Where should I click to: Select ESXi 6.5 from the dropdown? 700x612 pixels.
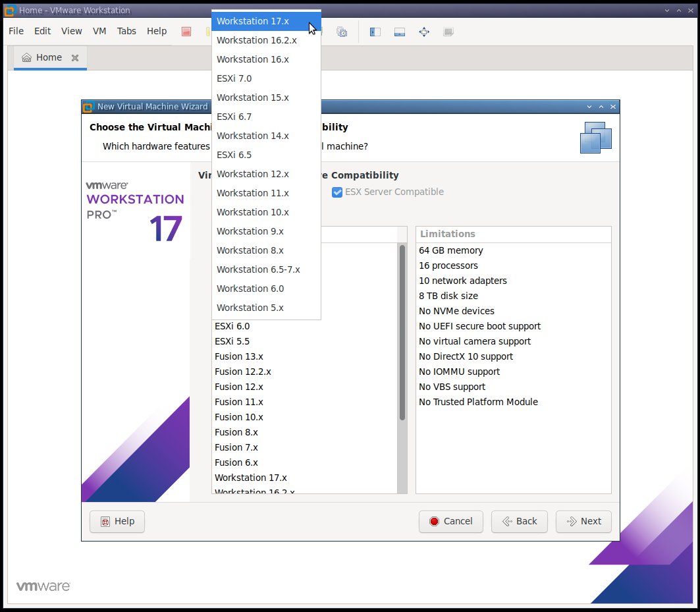(x=266, y=155)
